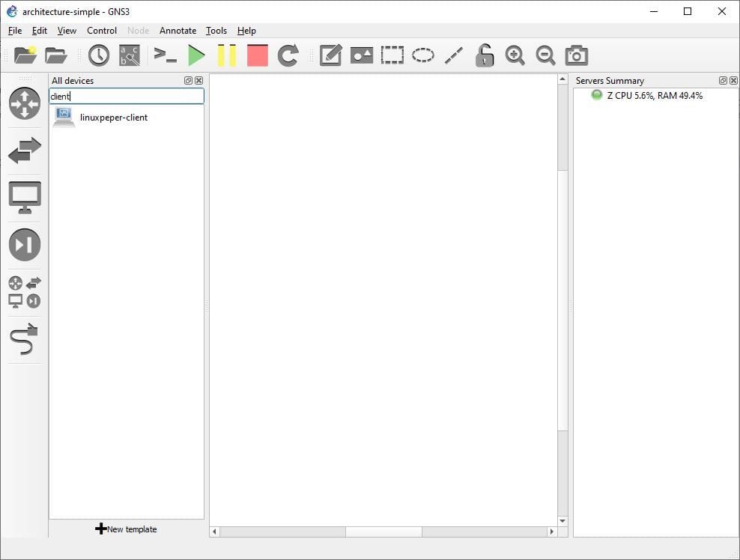Open console connections to all nodes
The width and height of the screenshot is (740, 560).
pos(164,55)
